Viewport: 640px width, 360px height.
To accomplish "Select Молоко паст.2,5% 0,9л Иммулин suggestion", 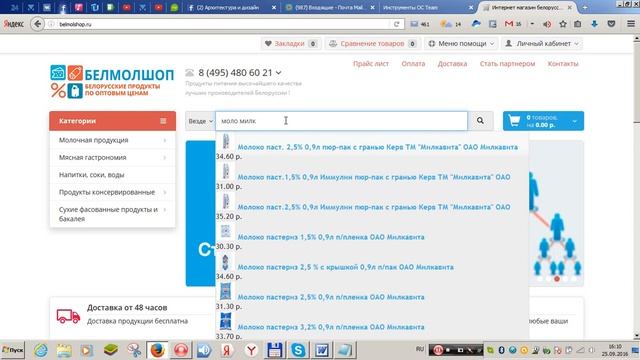I will [374, 207].
